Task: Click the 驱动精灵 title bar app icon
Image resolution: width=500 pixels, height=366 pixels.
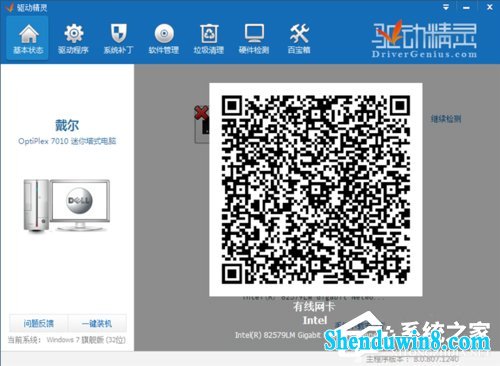Action: coord(10,7)
